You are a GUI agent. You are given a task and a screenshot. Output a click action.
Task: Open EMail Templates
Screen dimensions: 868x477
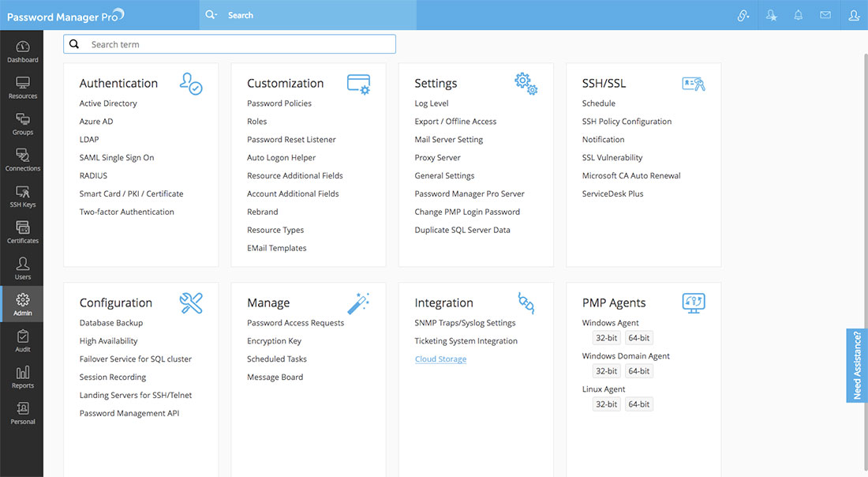(x=277, y=248)
